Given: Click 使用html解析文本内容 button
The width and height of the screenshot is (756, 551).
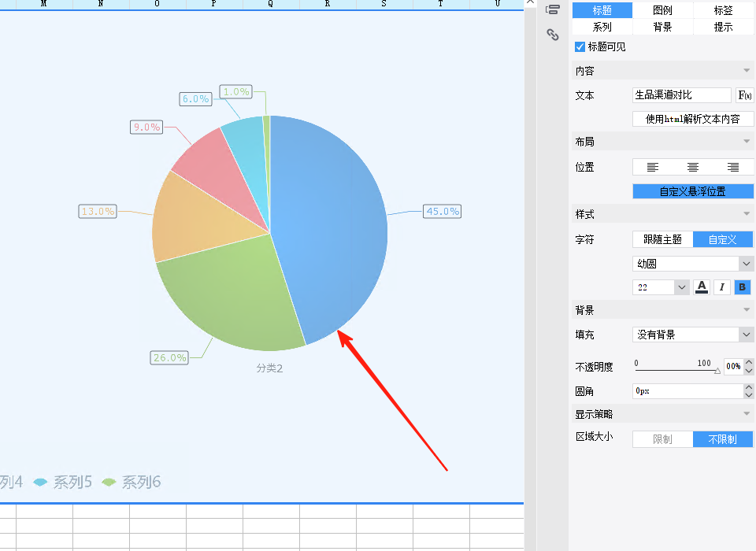Looking at the screenshot, I should point(693,119).
